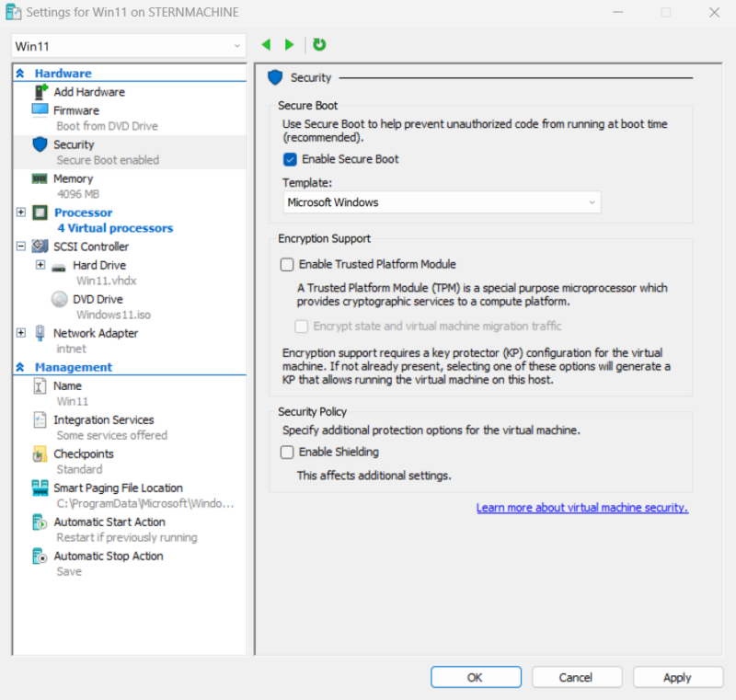Close the settings window
736x700 pixels.
(715, 12)
